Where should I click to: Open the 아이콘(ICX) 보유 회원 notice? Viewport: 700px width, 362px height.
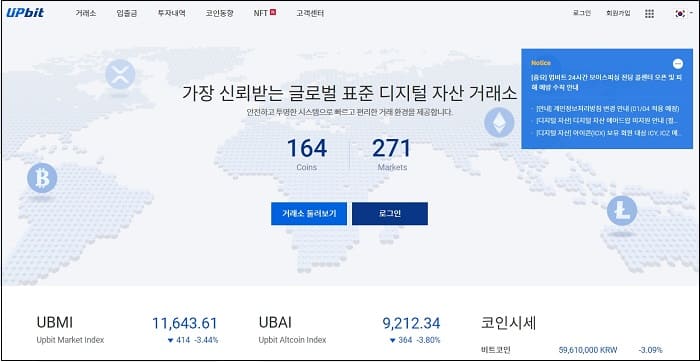tap(607, 133)
